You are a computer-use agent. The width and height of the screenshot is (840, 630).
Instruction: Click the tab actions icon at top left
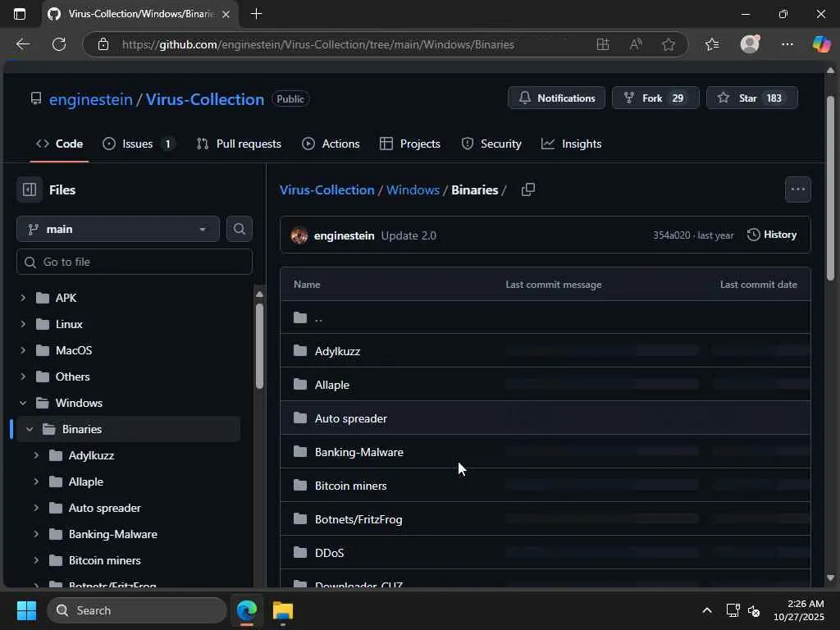pyautogui.click(x=20, y=14)
